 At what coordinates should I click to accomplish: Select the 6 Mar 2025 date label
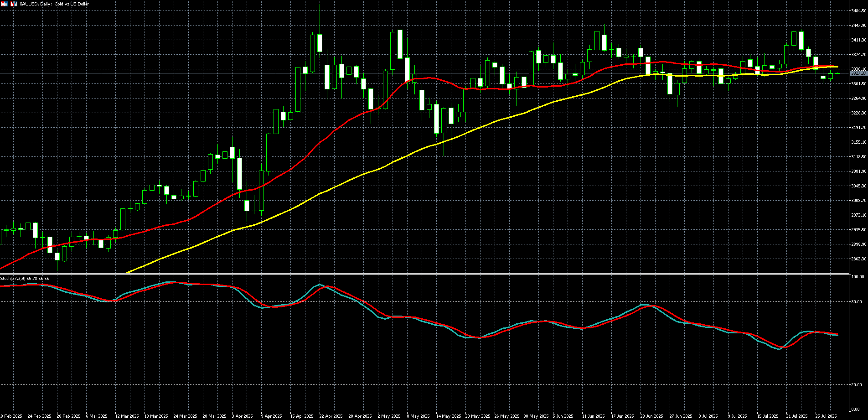pos(98,416)
